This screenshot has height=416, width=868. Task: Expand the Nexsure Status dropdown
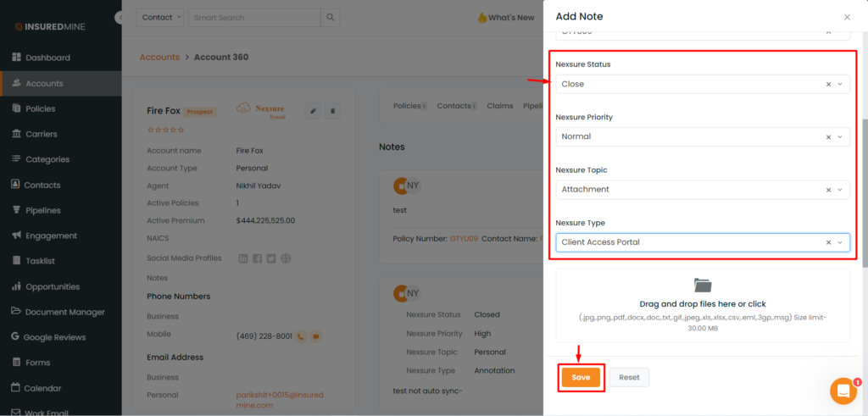tap(840, 84)
